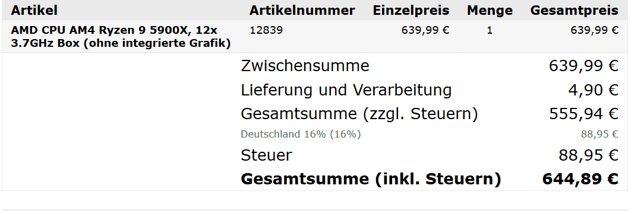
Task: Click Gesamtsumme (inkl. Steuern) label
Action: tap(371, 179)
